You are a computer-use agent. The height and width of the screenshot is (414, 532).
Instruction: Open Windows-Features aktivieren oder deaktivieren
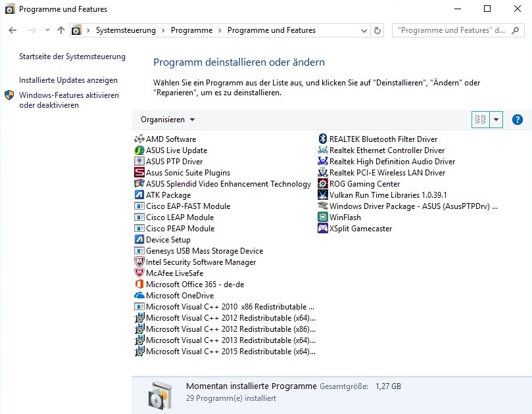coord(69,100)
